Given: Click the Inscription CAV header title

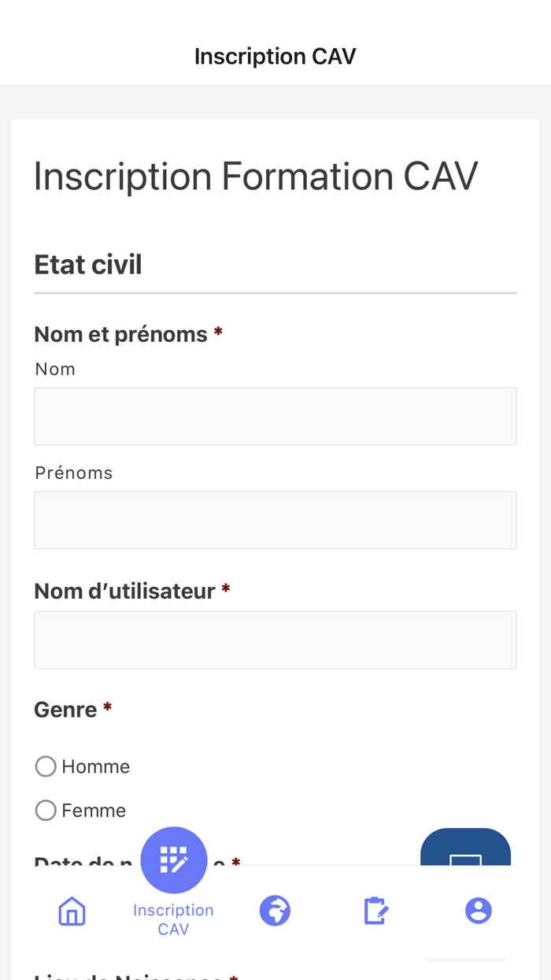Looking at the screenshot, I should coord(275,54).
